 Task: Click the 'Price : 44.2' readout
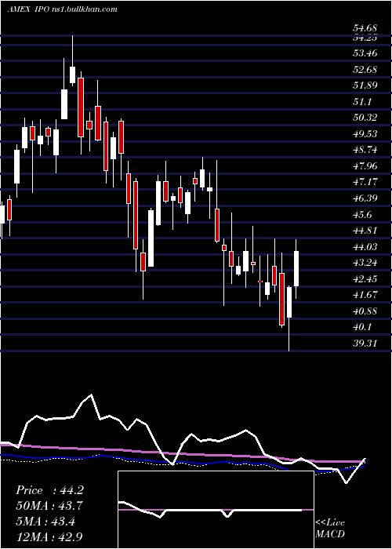pos(49,490)
